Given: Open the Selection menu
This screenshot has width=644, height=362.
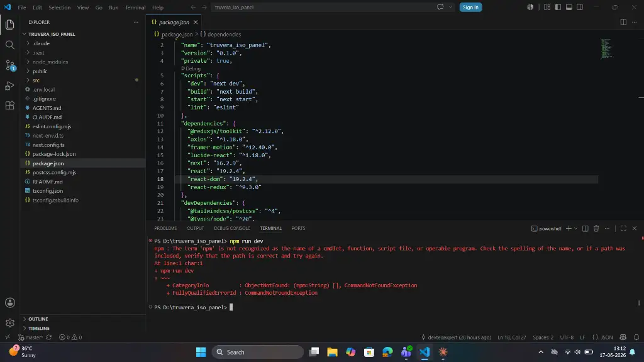Looking at the screenshot, I should coord(60,8).
